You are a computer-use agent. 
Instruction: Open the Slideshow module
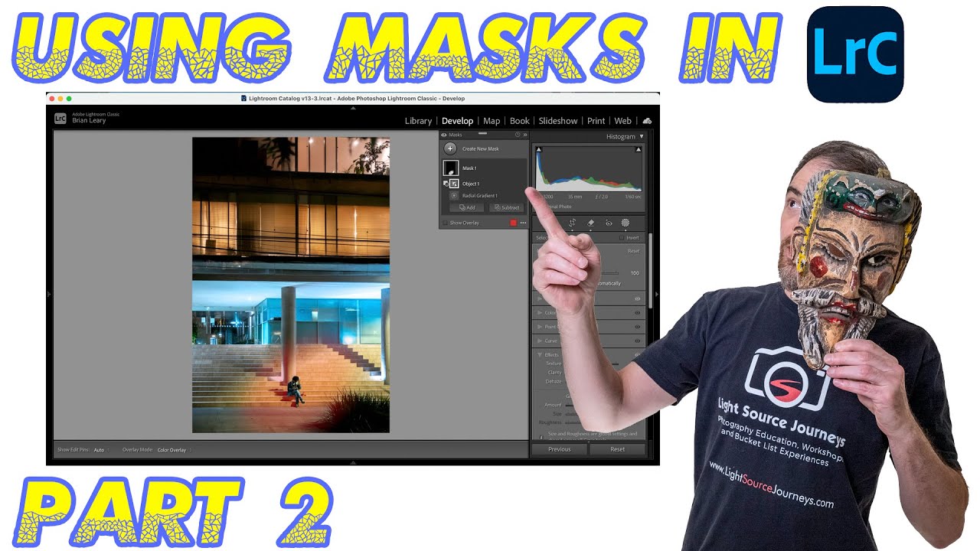(558, 121)
